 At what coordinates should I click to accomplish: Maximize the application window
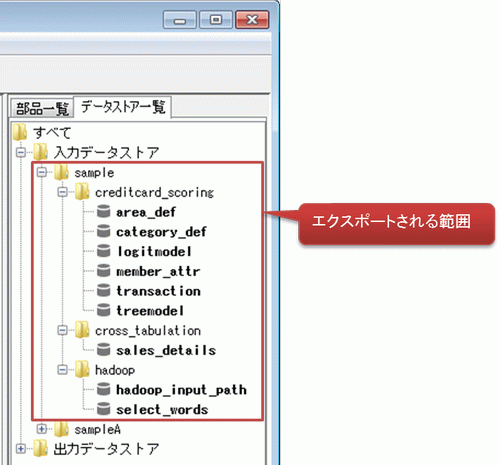pos(216,20)
